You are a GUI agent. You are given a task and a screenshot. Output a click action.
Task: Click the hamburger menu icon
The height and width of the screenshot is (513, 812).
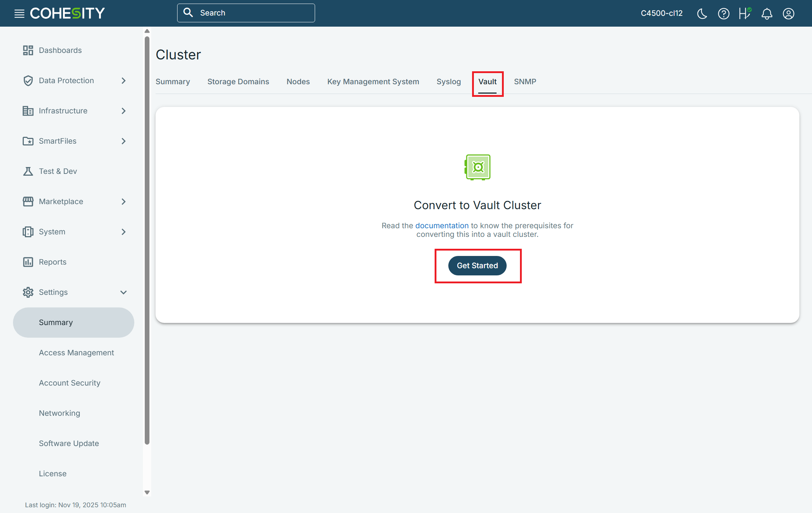tap(19, 14)
